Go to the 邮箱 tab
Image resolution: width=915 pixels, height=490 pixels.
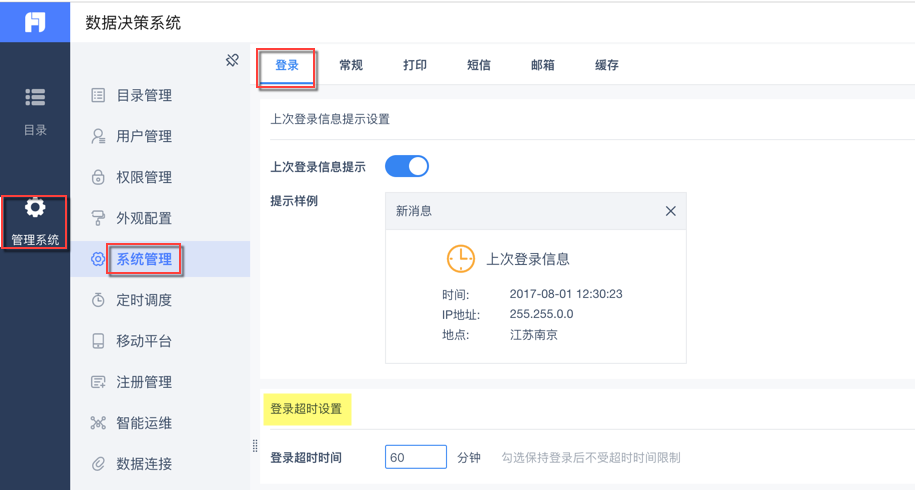(x=543, y=65)
